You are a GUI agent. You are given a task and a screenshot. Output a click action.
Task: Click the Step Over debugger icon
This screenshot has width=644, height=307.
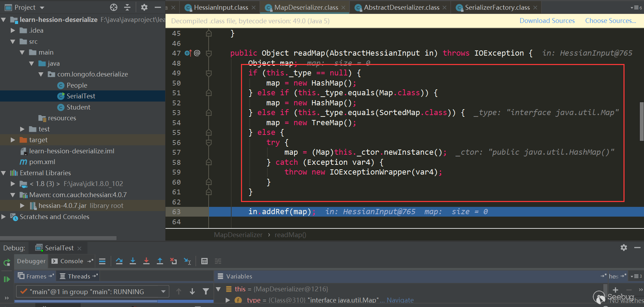(x=119, y=261)
